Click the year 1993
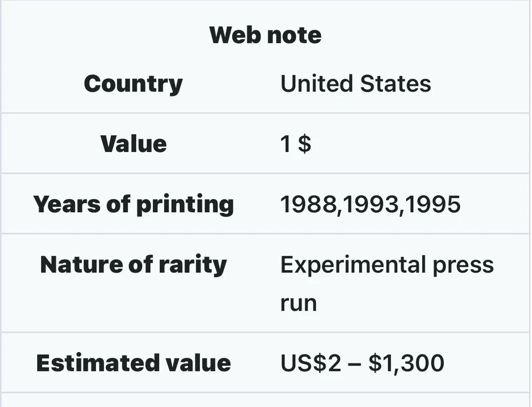The image size is (532, 407). pos(369,205)
